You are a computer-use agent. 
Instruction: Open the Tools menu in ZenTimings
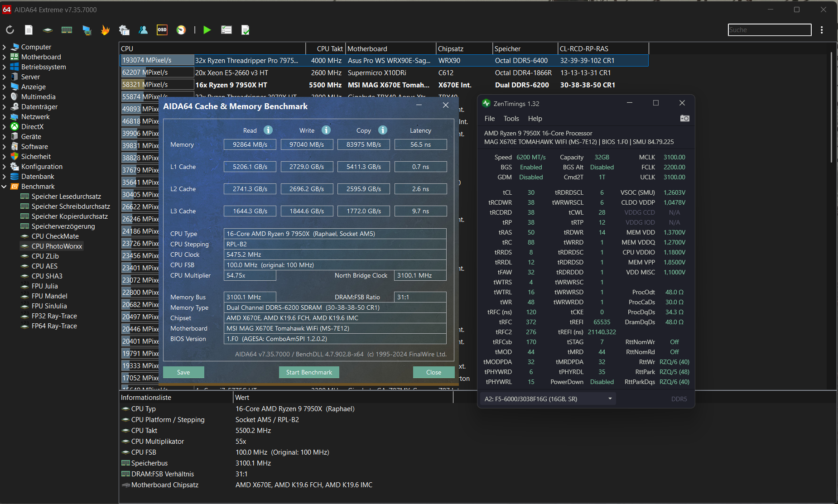(x=511, y=119)
